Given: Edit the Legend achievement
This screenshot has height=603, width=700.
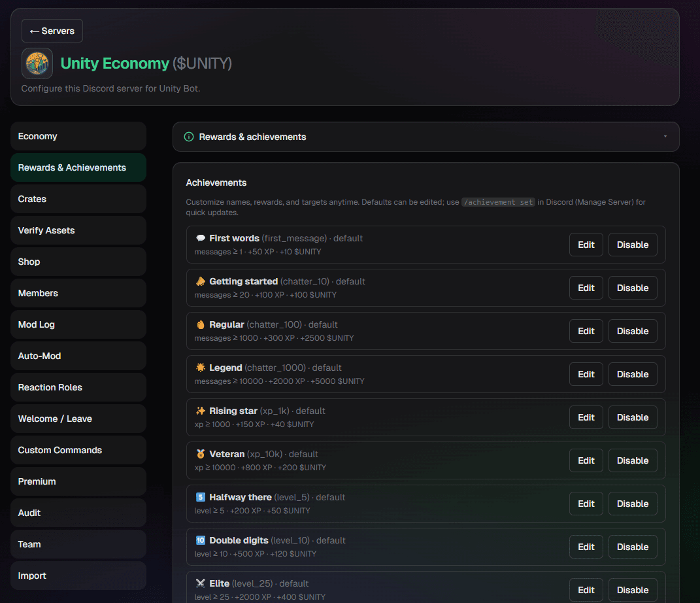Looking at the screenshot, I should coord(586,374).
